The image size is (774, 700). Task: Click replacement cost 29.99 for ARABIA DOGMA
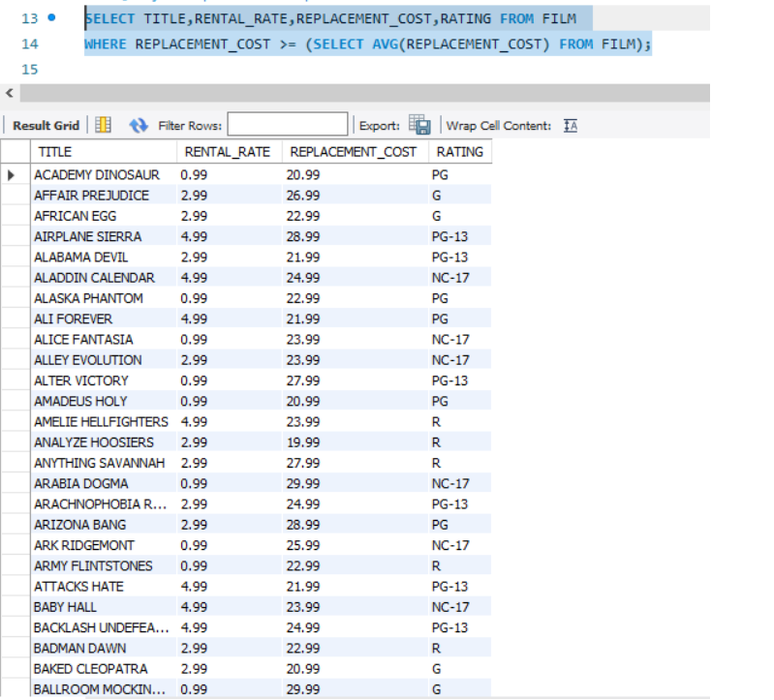355,483
